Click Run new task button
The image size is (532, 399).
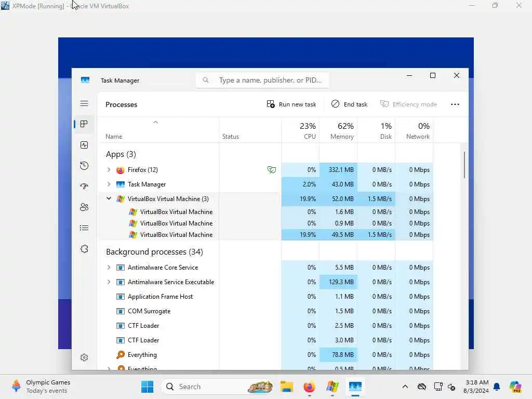(291, 104)
